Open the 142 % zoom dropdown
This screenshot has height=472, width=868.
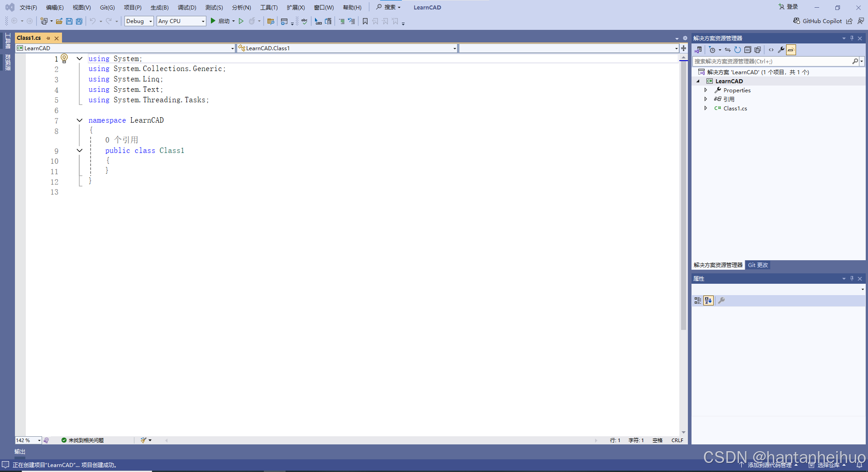click(x=28, y=440)
